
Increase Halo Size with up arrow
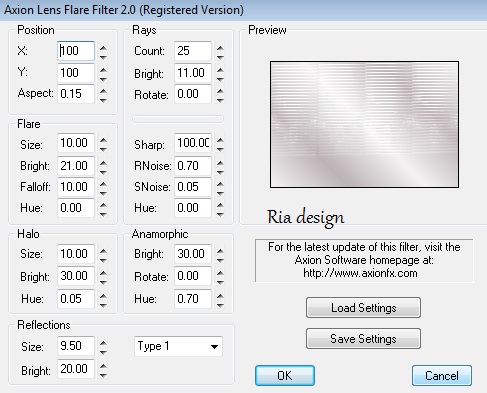[x=103, y=251]
